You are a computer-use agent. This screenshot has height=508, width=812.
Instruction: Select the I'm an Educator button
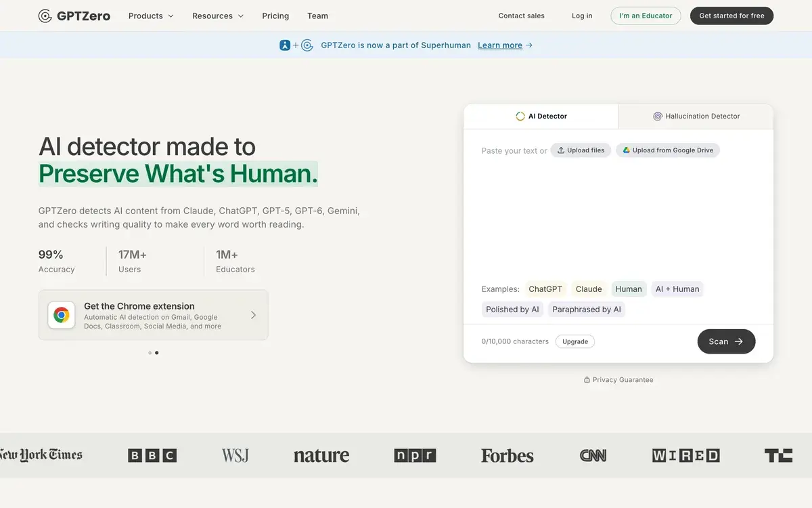tap(646, 16)
